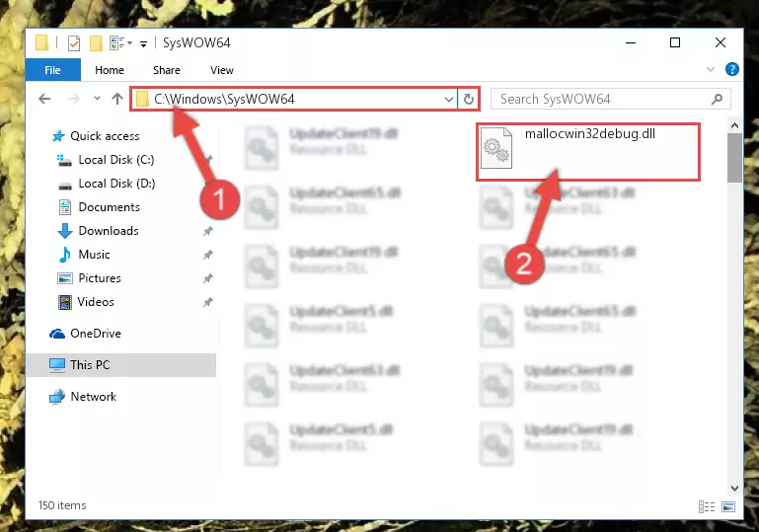Minimize the SysWOW64 window
759x532 pixels.
point(631,42)
